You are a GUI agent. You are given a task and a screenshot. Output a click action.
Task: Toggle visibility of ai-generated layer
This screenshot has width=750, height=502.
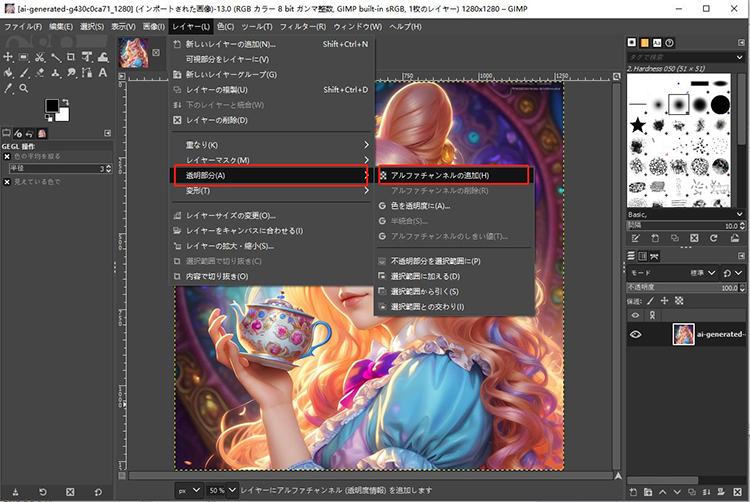coord(635,334)
